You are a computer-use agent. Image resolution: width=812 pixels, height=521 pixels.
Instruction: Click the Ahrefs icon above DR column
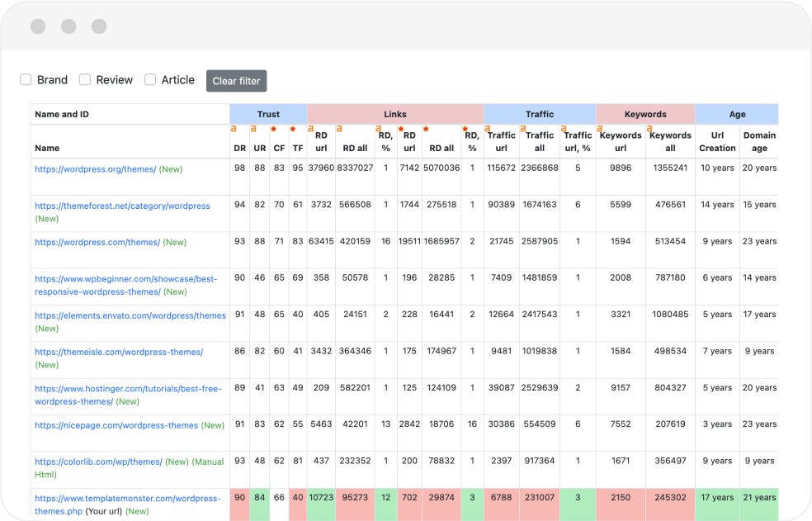(x=234, y=129)
